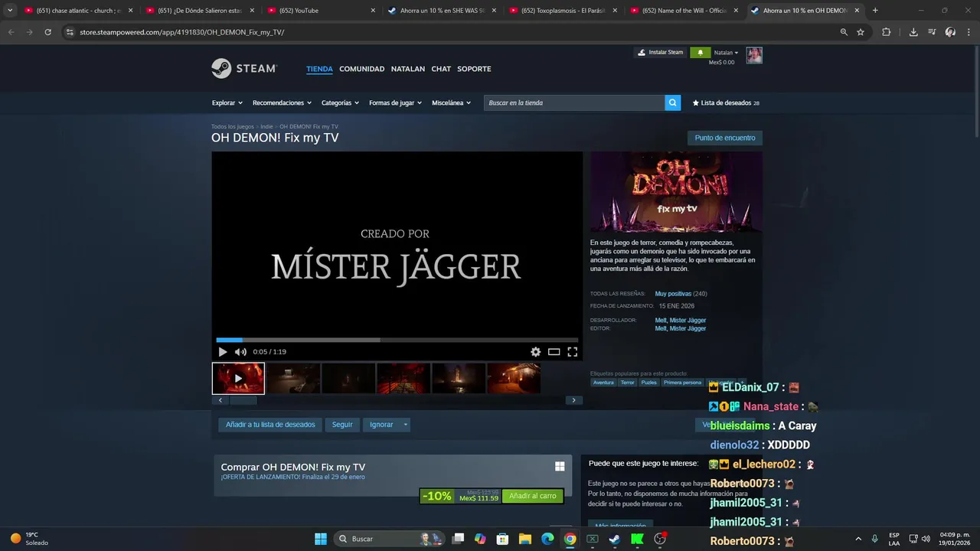Open Steam app in taskbar
This screenshot has width=980, height=551.
(615, 539)
